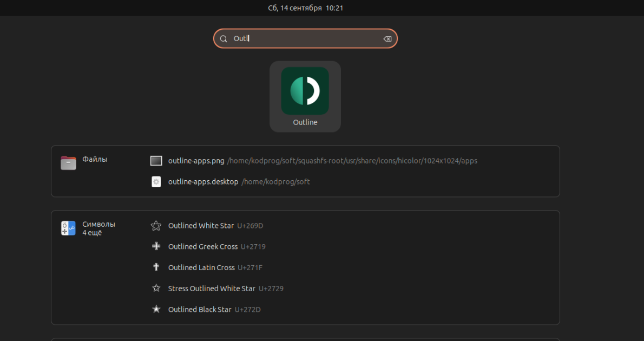Open the Characters provider icon
This screenshot has width=644, height=341.
[x=68, y=228]
